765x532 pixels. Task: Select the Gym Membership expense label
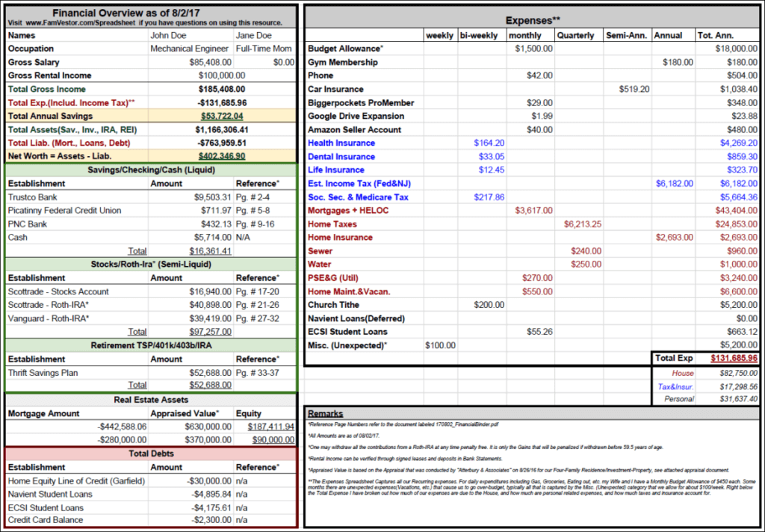[x=342, y=63]
